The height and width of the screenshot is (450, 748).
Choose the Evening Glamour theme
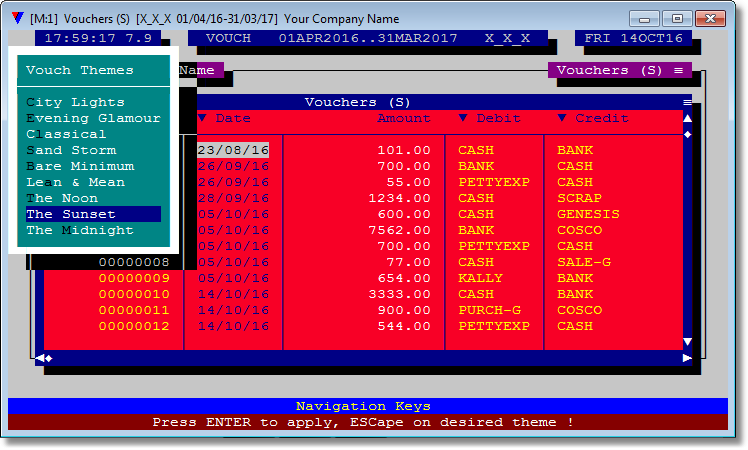(x=94, y=118)
